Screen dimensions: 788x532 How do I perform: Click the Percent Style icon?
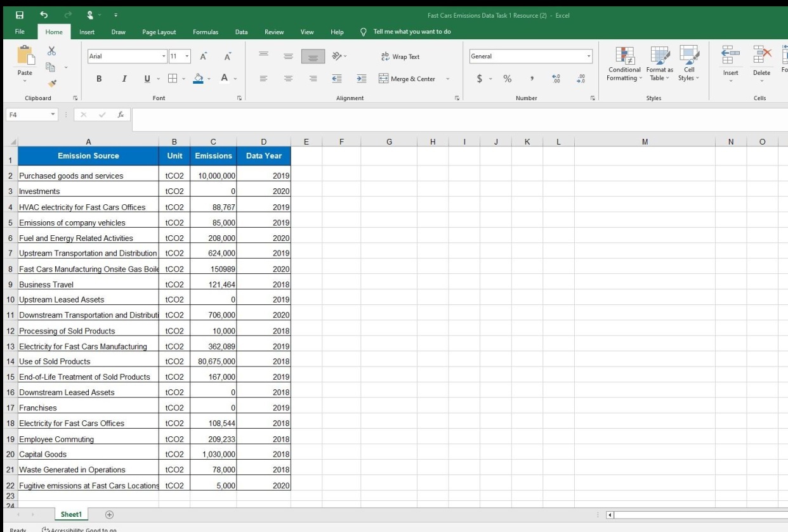tap(508, 79)
